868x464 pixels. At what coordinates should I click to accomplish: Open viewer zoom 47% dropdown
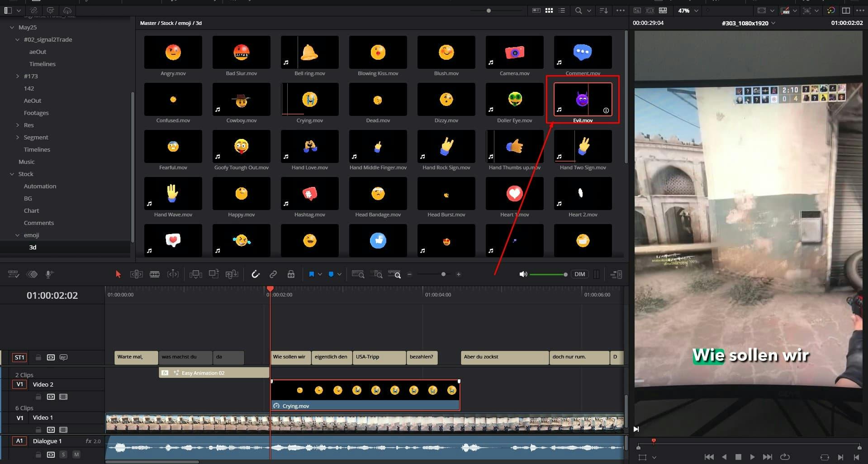(x=696, y=10)
